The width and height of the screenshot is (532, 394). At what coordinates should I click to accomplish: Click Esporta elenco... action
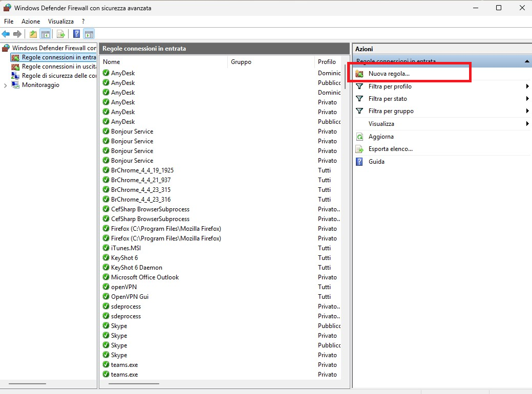(x=390, y=149)
